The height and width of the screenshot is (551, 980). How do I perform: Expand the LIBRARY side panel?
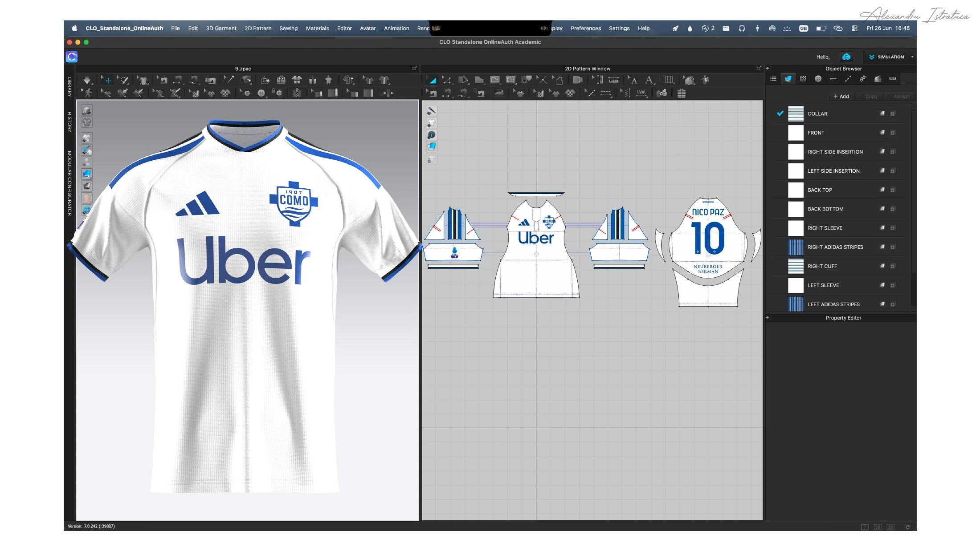pos(69,87)
